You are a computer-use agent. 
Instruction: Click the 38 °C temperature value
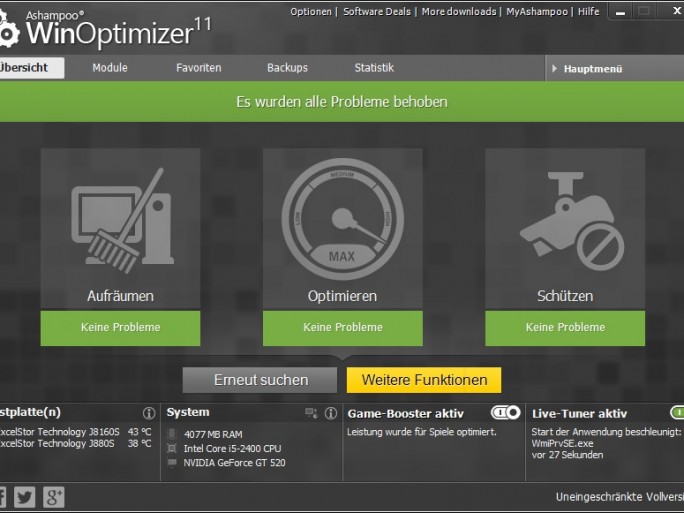tap(140, 443)
